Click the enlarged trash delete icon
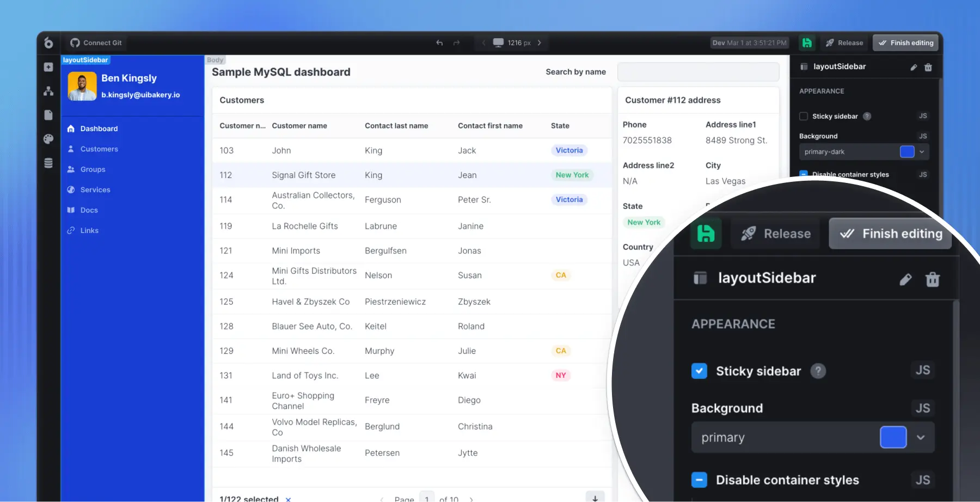980x502 pixels. pos(933,279)
